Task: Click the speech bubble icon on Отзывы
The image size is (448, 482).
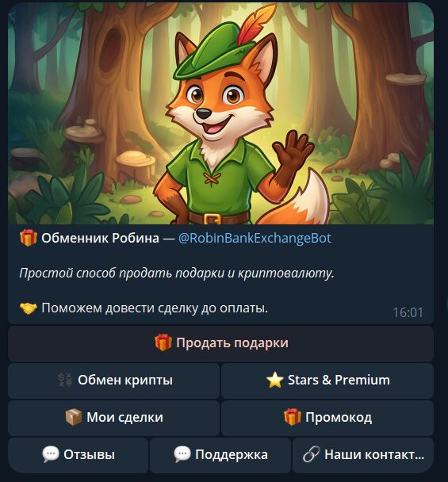Action: click(51, 454)
